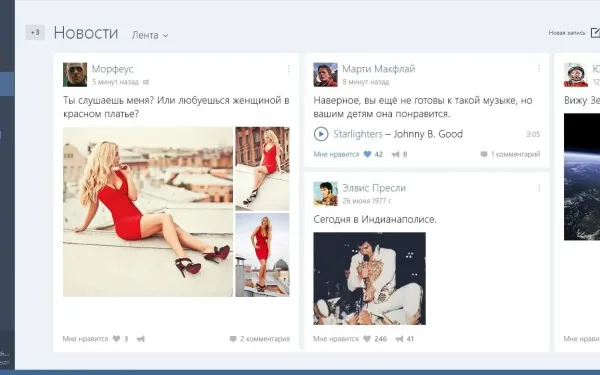Click the Starlighters artist name

pyautogui.click(x=358, y=134)
